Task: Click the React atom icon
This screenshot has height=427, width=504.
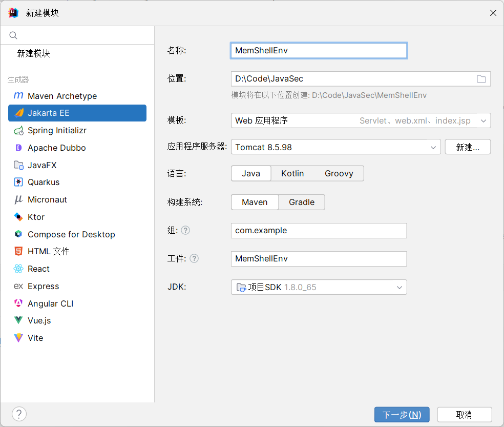Action: (x=18, y=269)
